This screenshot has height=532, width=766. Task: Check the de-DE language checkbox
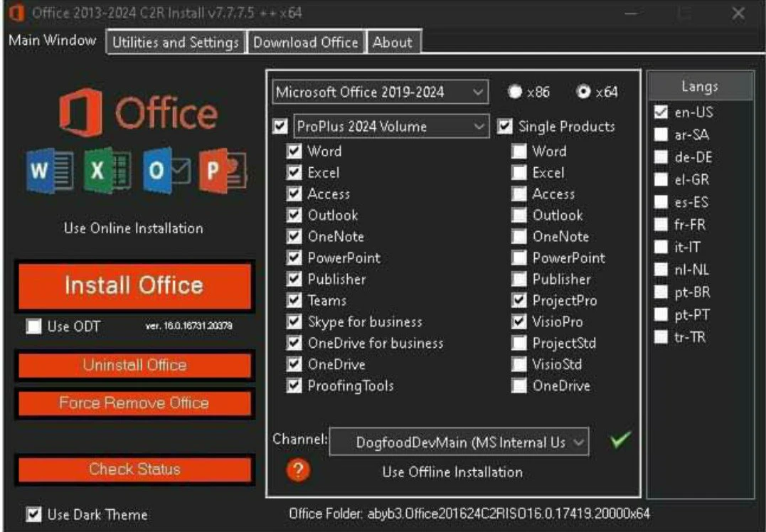pyautogui.click(x=661, y=157)
